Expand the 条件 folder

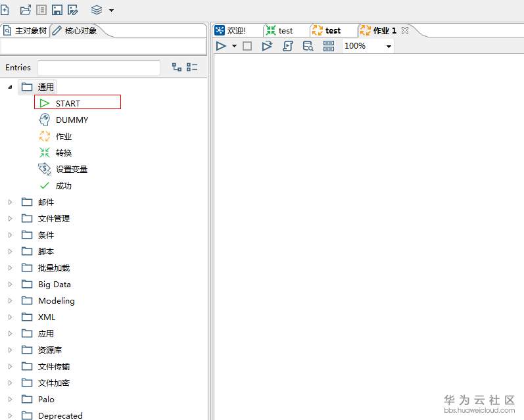coord(10,235)
